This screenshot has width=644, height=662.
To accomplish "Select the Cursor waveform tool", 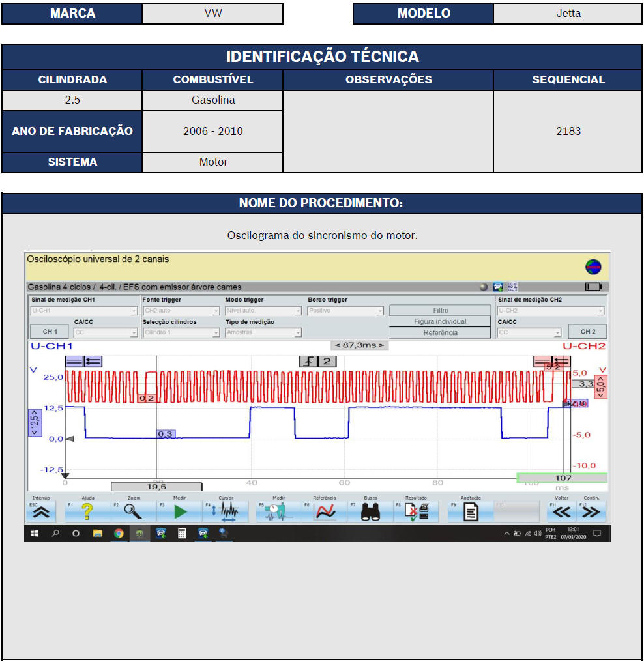I will 226,512.
